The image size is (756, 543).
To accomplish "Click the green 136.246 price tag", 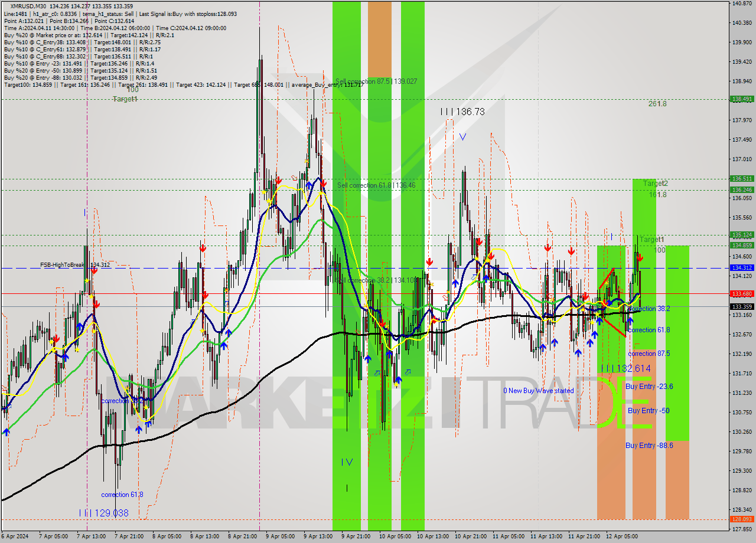I will point(742,189).
